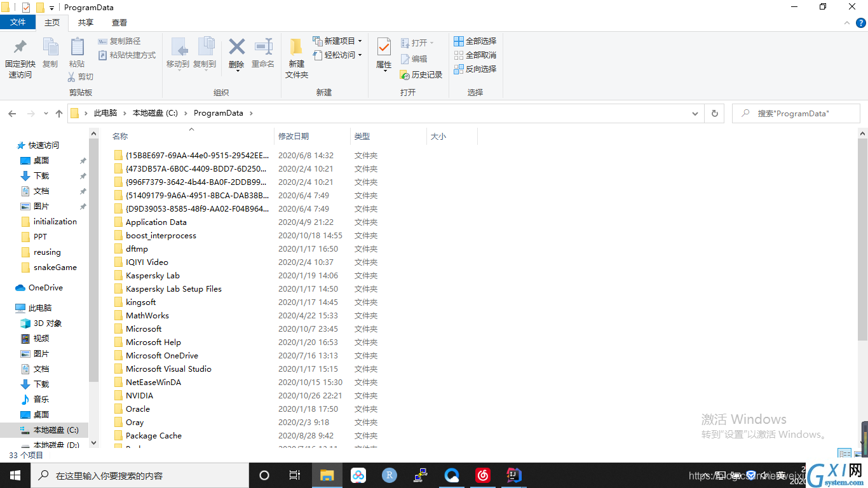Switch to the 查看 ribbon tab

tap(119, 22)
